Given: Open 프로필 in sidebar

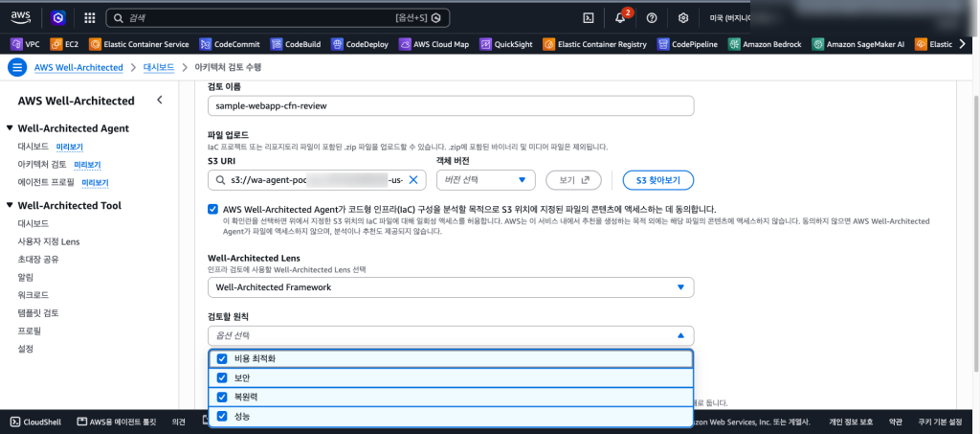Looking at the screenshot, I should (x=30, y=331).
